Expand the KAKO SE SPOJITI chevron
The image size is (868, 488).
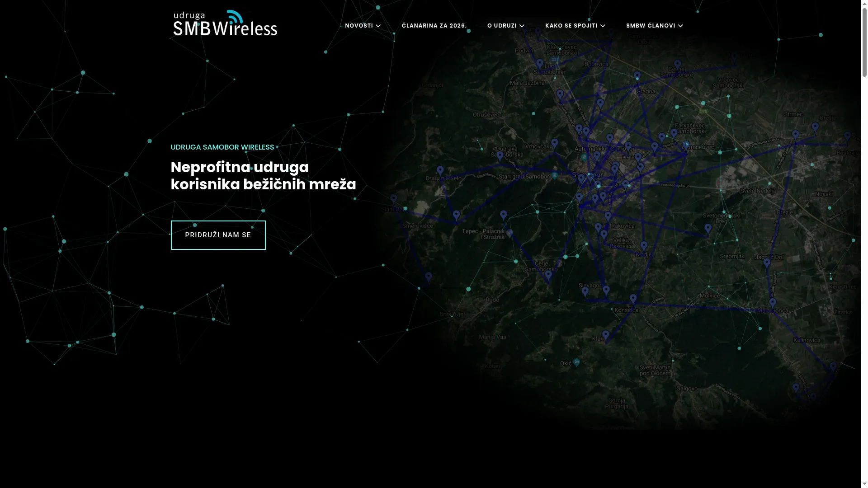[x=603, y=26]
